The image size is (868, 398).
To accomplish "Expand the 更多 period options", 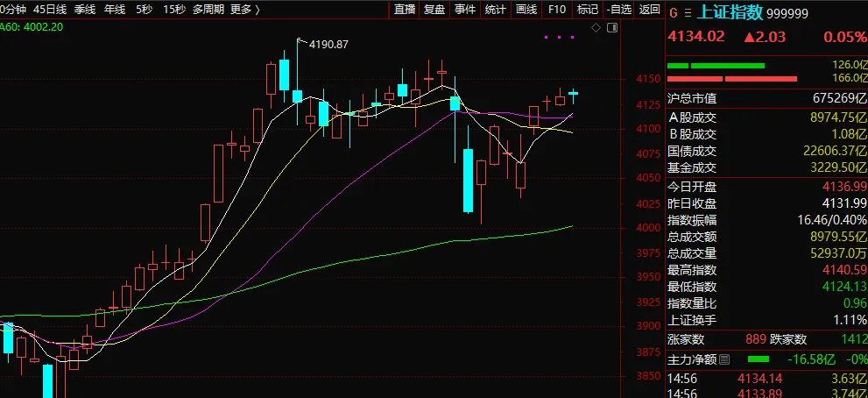I will point(245,10).
